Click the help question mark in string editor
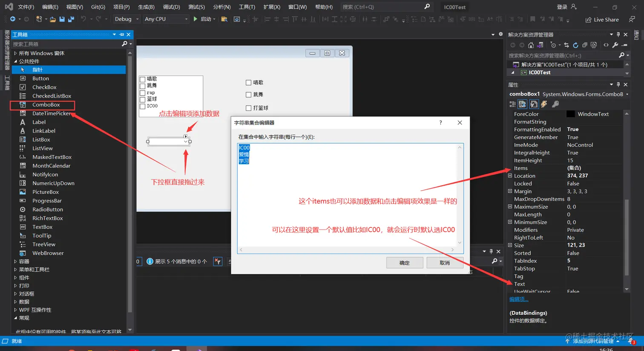Viewport: 644px width, 351px height. click(440, 122)
